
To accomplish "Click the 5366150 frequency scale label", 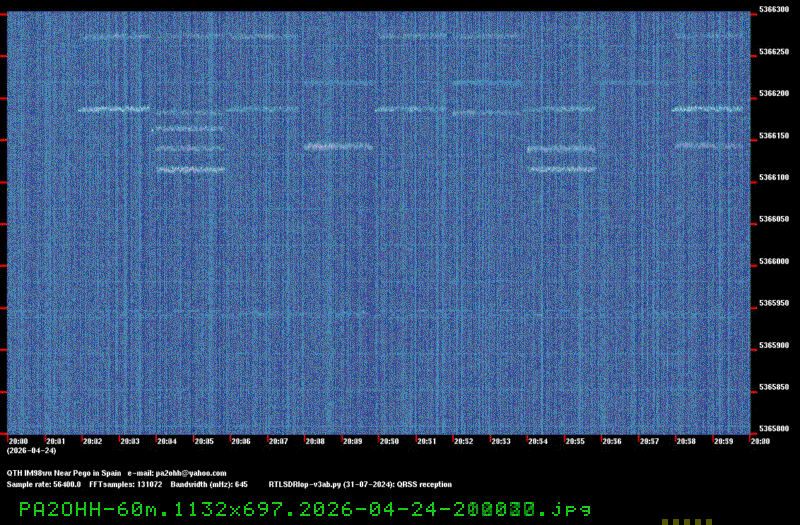I will (774, 136).
